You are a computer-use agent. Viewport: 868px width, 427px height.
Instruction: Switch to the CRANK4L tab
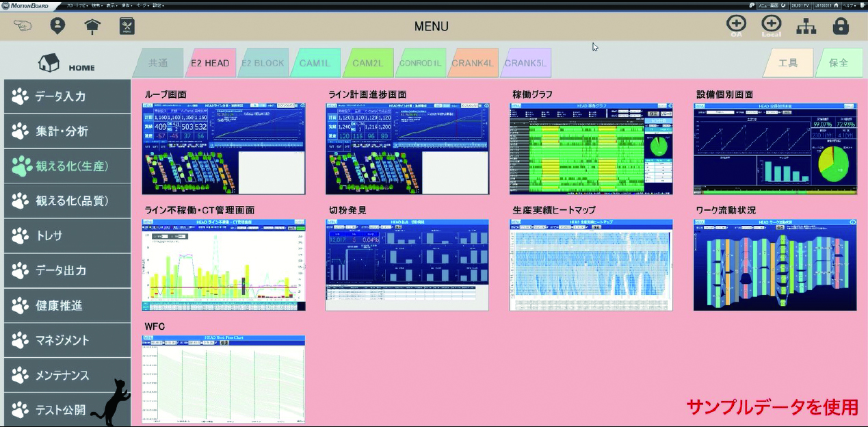click(x=472, y=63)
